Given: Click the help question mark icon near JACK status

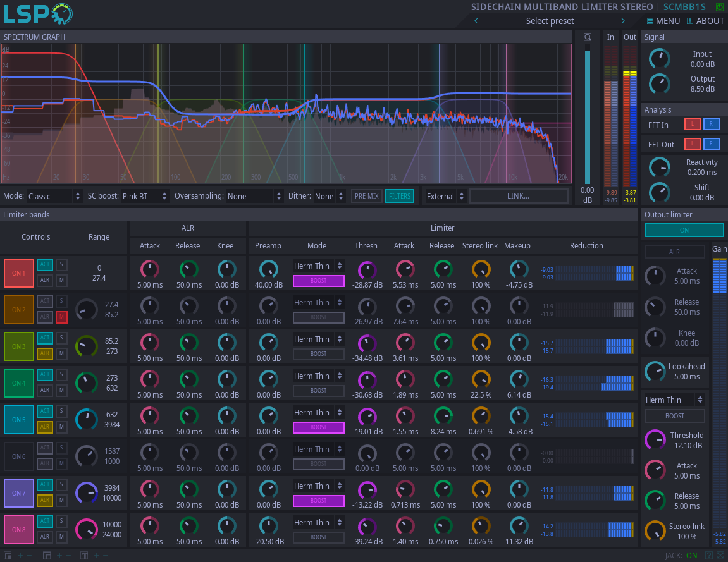Looking at the screenshot, I should click(x=709, y=556).
